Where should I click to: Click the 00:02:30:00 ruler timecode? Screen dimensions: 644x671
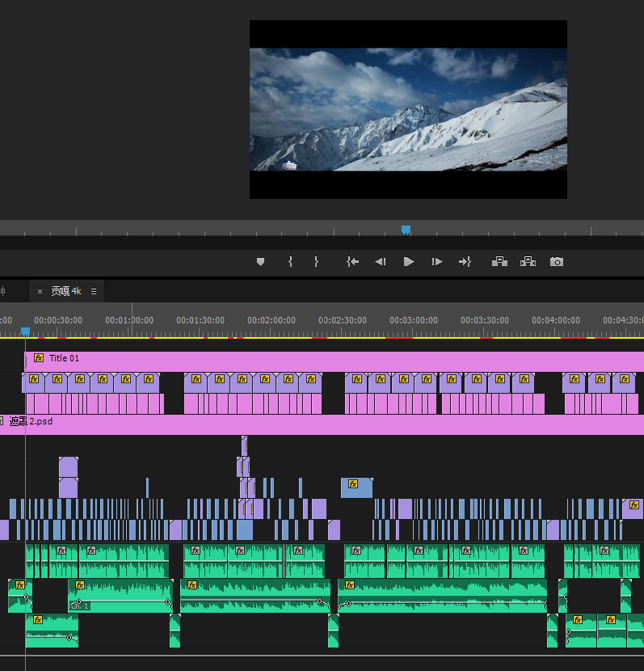[x=343, y=320]
